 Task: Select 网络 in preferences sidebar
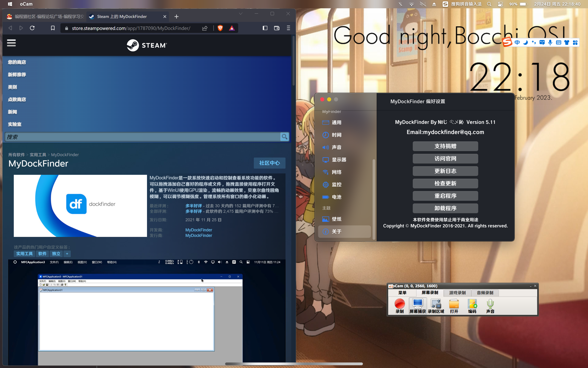(345, 172)
